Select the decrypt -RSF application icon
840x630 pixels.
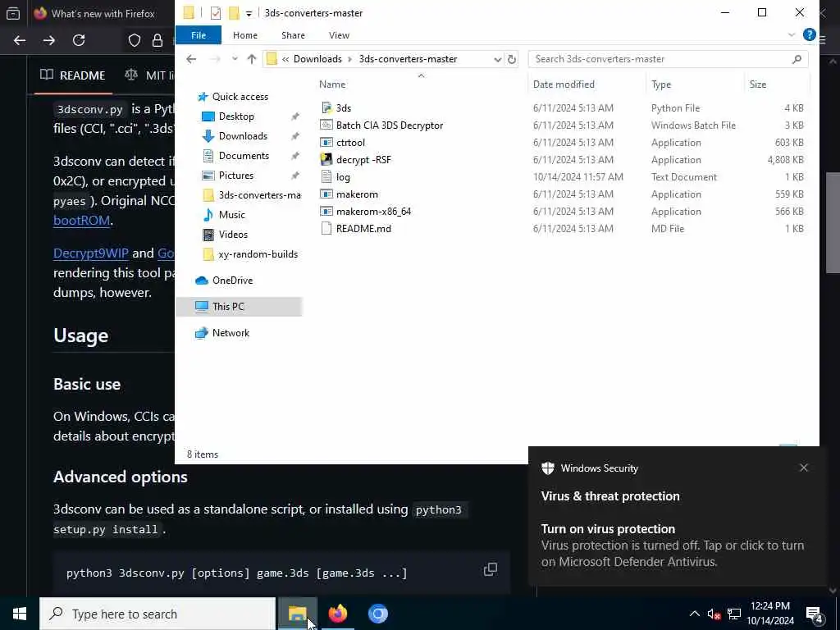pos(326,159)
